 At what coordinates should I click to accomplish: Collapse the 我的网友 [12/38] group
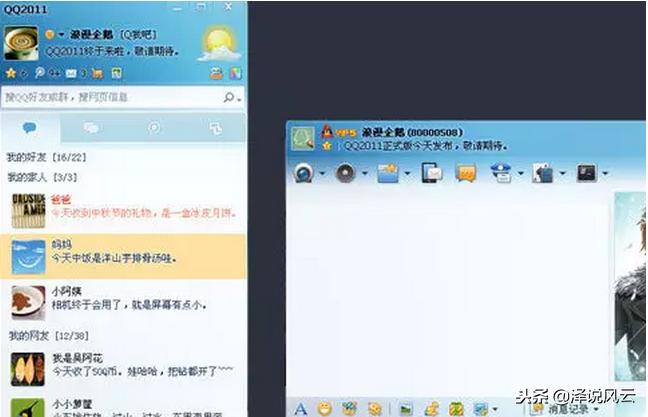point(48,336)
